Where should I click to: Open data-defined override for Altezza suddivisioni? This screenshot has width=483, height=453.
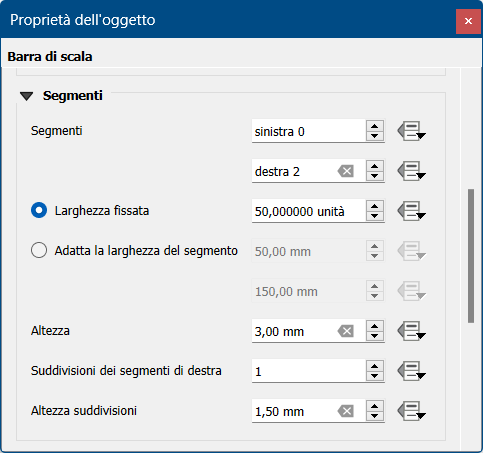tap(411, 411)
